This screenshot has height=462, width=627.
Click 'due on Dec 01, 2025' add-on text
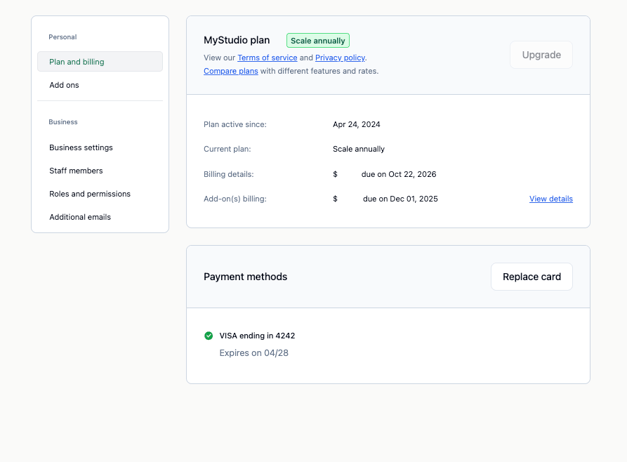tap(400, 199)
